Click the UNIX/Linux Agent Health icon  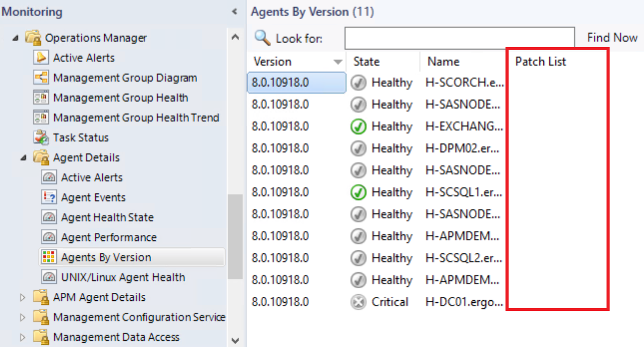49,277
